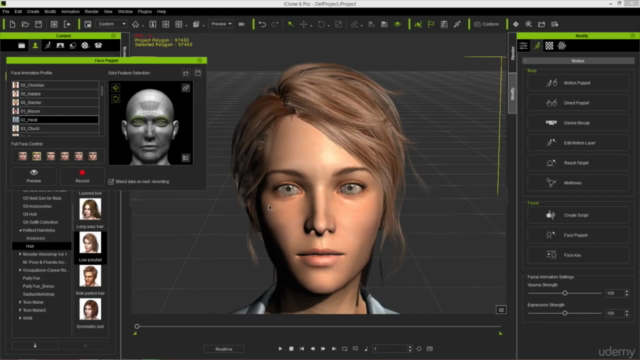The width and height of the screenshot is (640, 360).
Task: Select the Rotate tool in toolbar
Action: click(x=321, y=24)
